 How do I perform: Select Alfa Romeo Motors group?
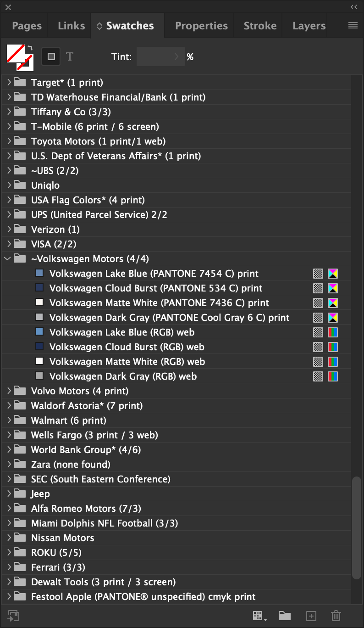click(x=176, y=509)
